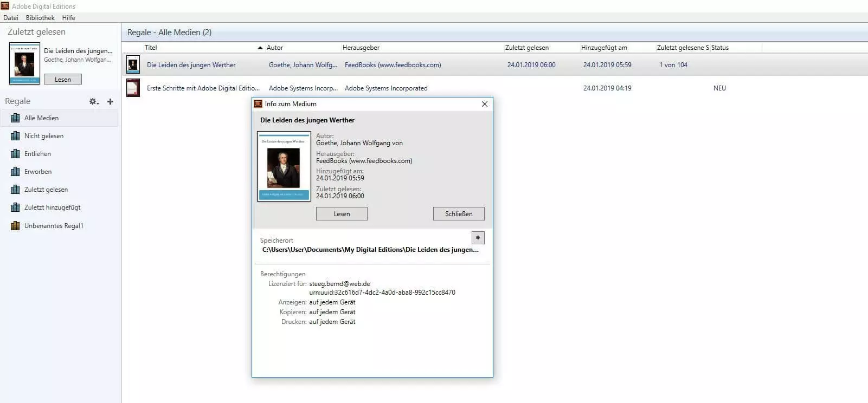Sort by the Autor column header
868x403 pixels.
275,48
